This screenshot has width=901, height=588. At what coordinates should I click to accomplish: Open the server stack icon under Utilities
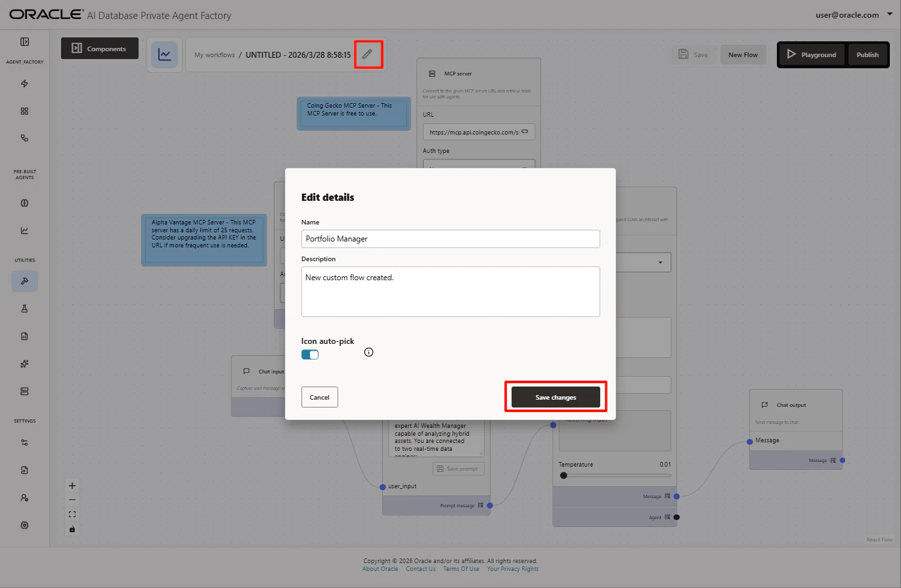[x=24, y=391]
